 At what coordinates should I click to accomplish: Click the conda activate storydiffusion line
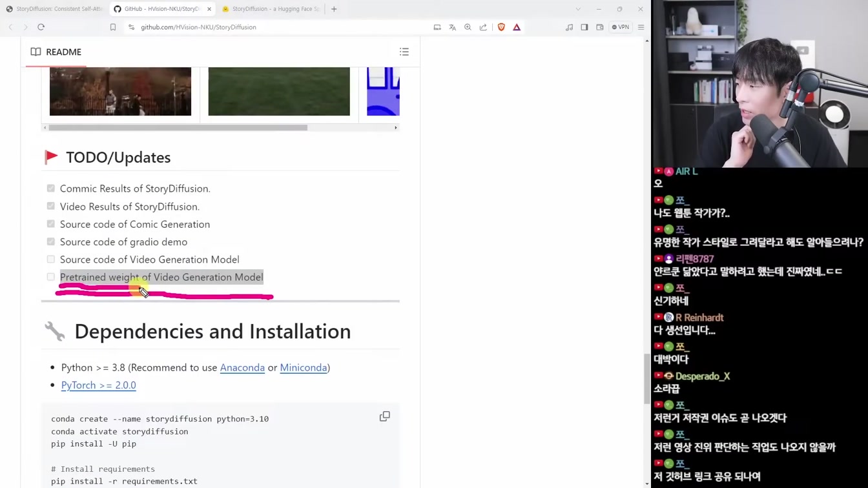pos(119,431)
